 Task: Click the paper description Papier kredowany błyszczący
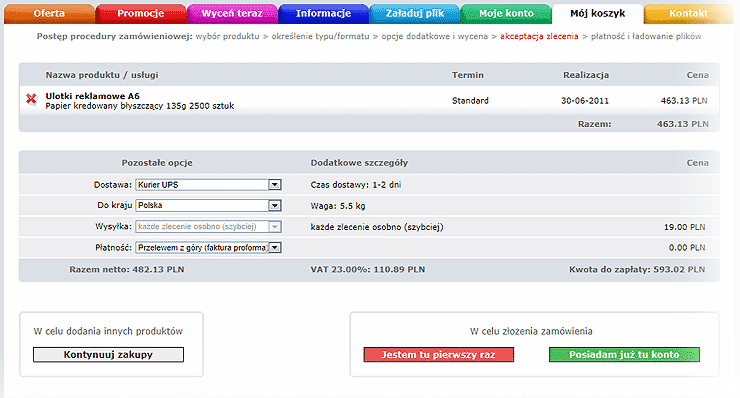click(x=104, y=106)
